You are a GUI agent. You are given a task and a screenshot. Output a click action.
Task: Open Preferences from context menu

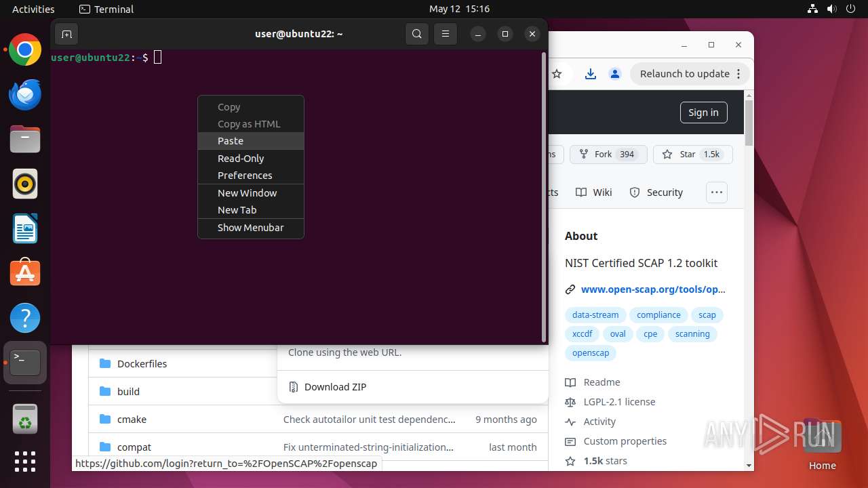pyautogui.click(x=251, y=176)
